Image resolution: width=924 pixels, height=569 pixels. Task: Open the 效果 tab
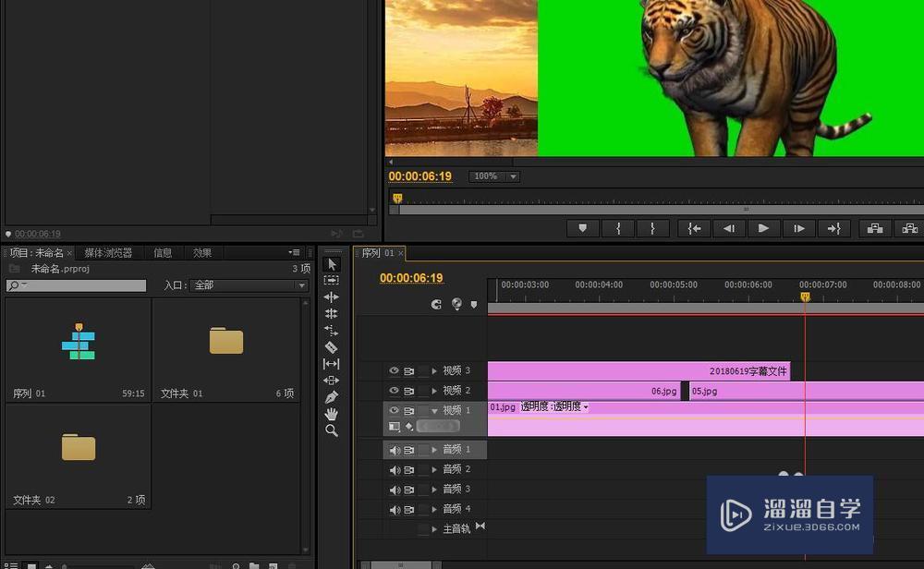[x=202, y=253]
